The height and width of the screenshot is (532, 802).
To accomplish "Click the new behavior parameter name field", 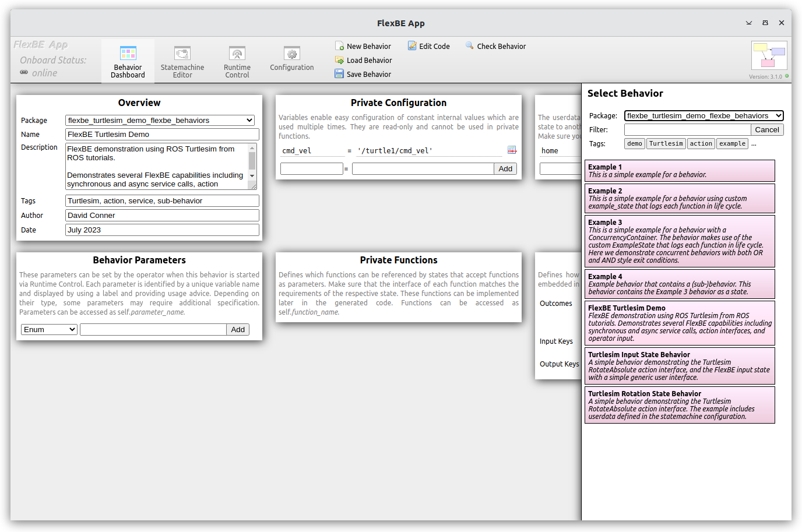I will tap(153, 330).
